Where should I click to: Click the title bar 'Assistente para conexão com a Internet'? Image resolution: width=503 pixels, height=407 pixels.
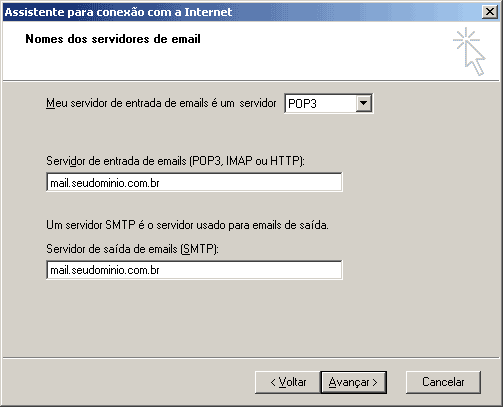(118, 12)
